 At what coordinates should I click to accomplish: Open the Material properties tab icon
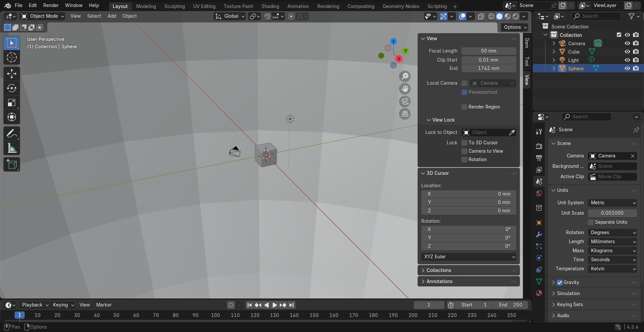click(x=539, y=293)
